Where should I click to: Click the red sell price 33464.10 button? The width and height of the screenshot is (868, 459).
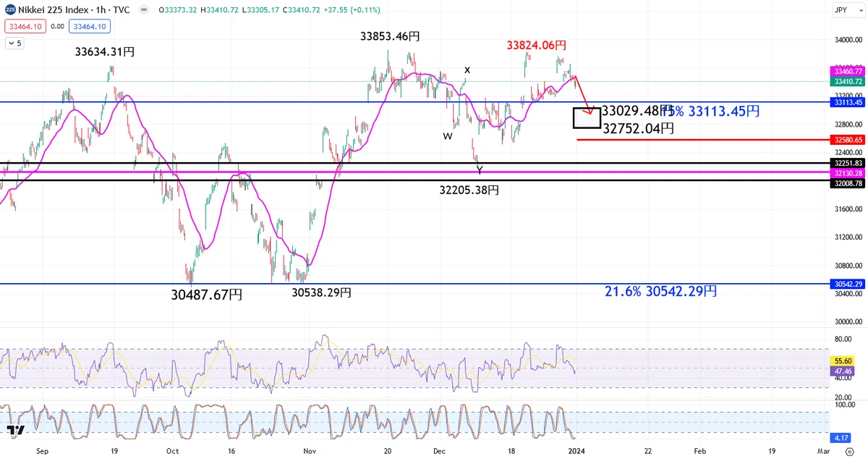coord(25,27)
